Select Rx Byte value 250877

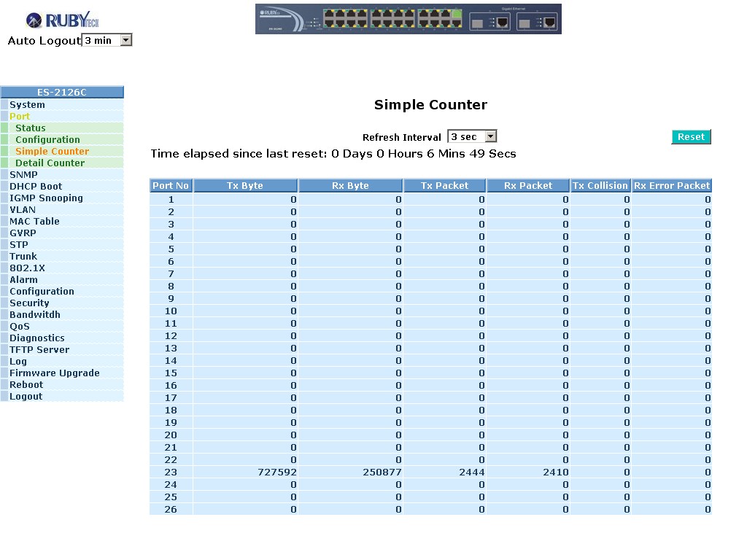(x=382, y=472)
